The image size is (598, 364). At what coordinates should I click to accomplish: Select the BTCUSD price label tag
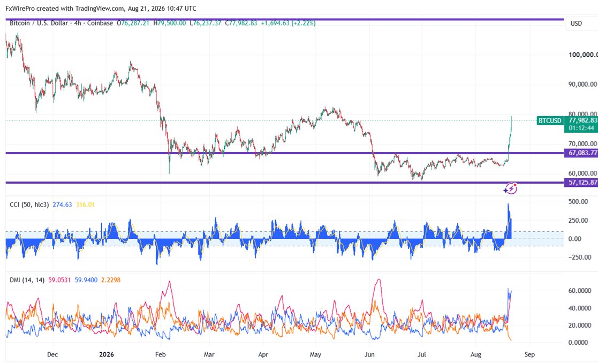[x=550, y=120]
